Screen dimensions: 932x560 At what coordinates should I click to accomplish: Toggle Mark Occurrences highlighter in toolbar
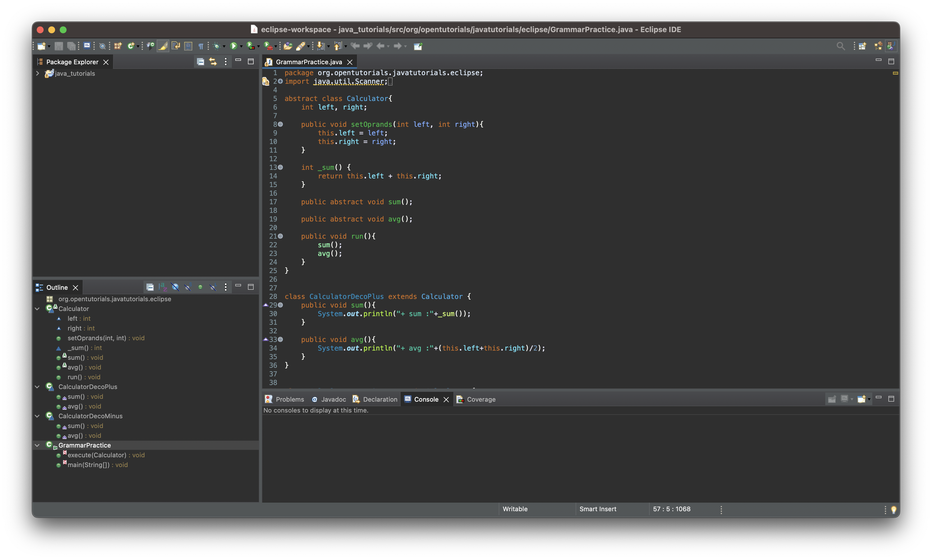click(x=163, y=46)
